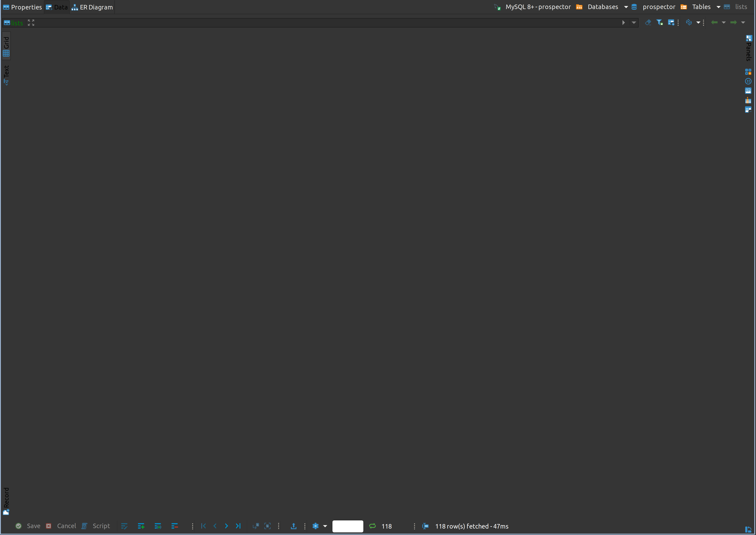Open the Properties tab
756x535 pixels.
[x=22, y=7]
